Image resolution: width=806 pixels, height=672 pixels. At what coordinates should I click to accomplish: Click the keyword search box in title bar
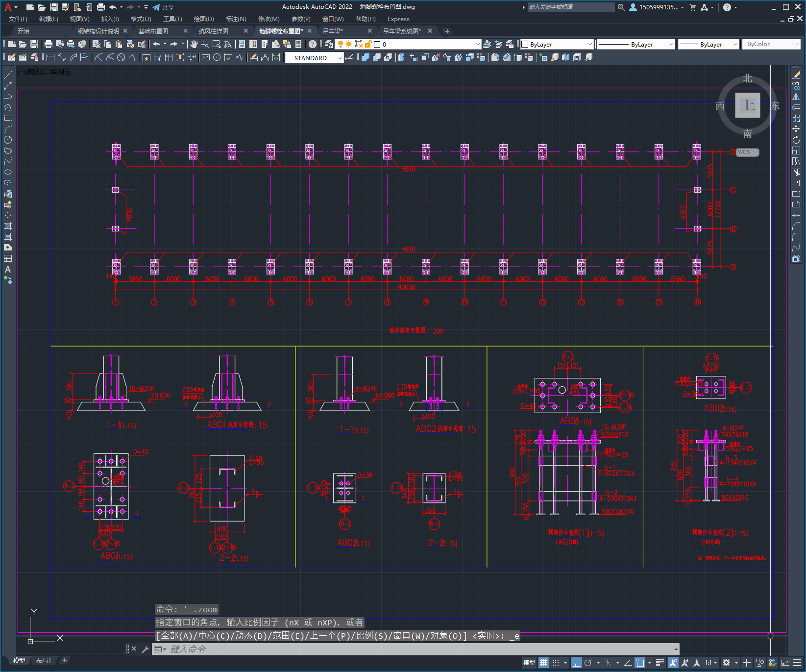tap(571, 7)
